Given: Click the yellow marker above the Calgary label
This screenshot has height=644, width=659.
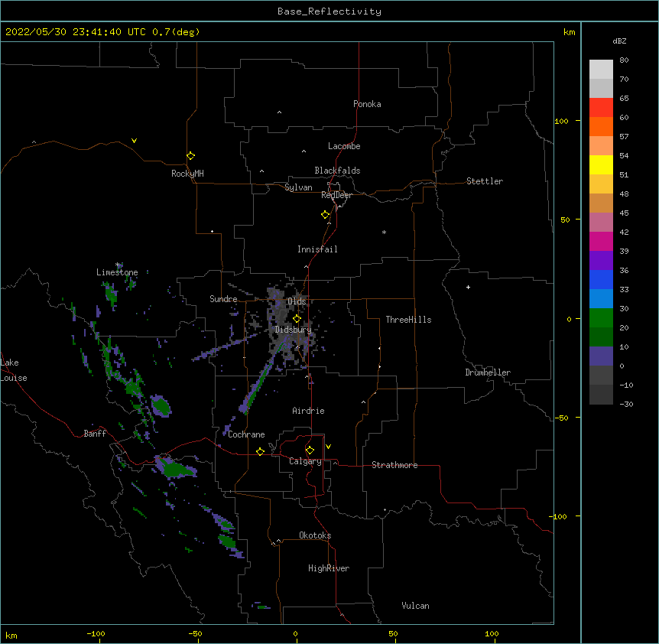Looking at the screenshot, I should [x=310, y=450].
